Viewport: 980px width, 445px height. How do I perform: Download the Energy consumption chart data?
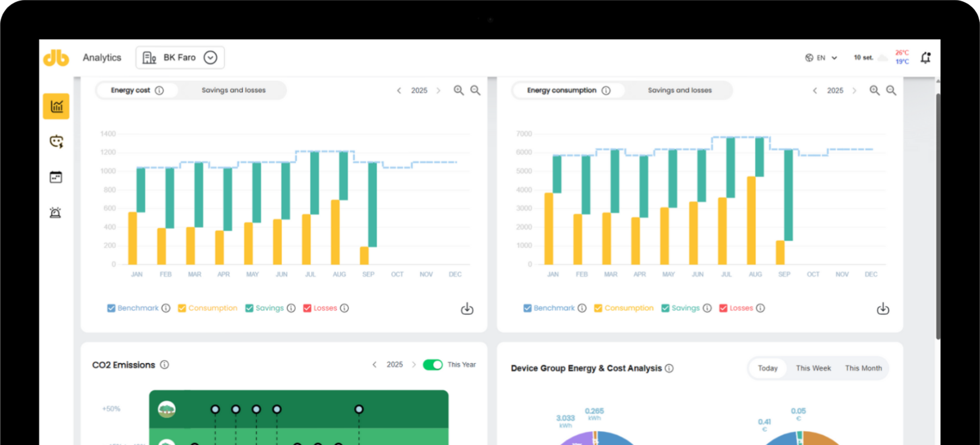coord(883,309)
